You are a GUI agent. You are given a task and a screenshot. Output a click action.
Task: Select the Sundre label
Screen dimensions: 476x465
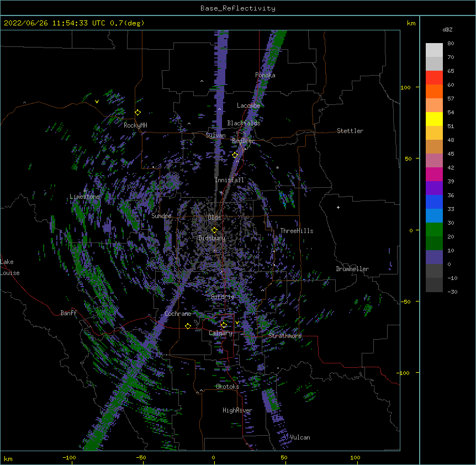click(161, 216)
